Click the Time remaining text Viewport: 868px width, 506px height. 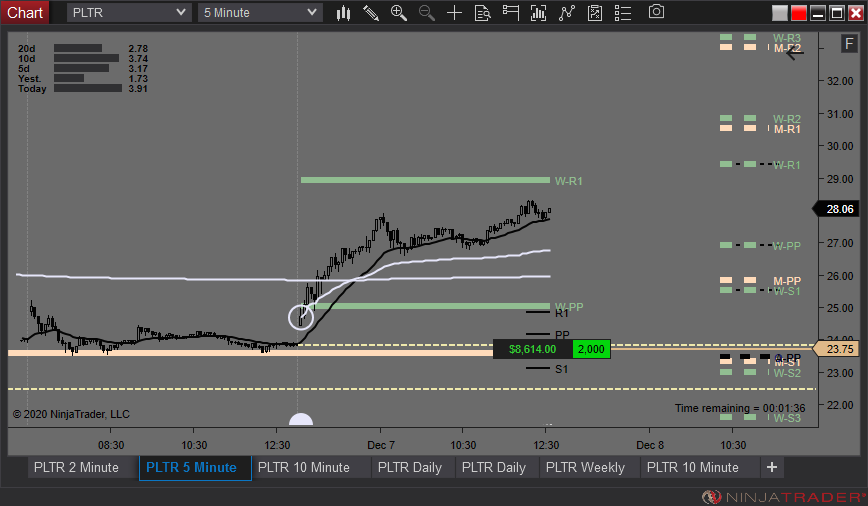740,408
